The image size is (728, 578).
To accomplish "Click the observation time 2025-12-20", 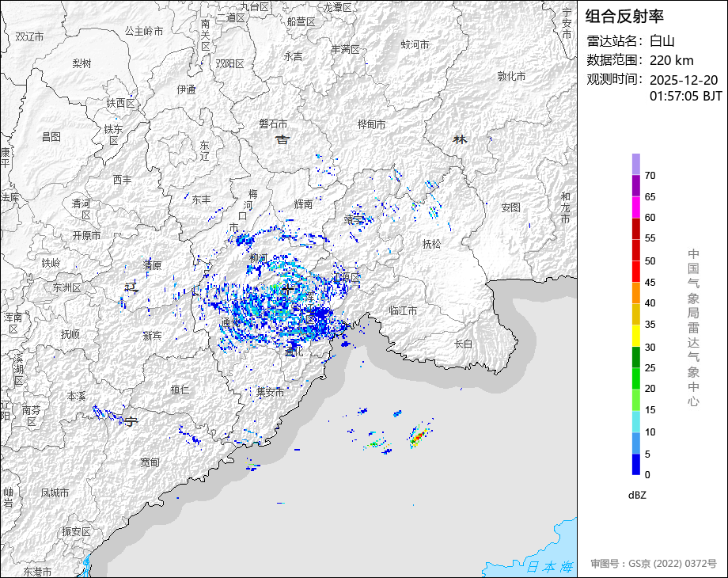I will pos(684,80).
